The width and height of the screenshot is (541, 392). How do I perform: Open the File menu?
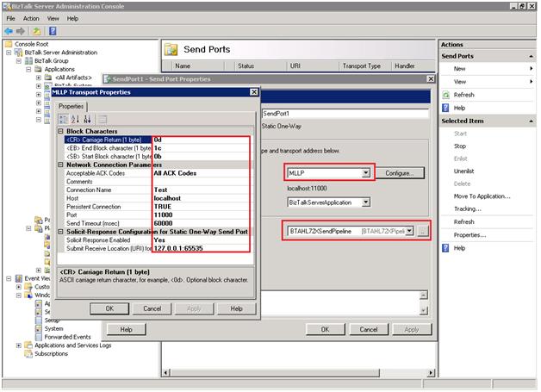[x=10, y=19]
